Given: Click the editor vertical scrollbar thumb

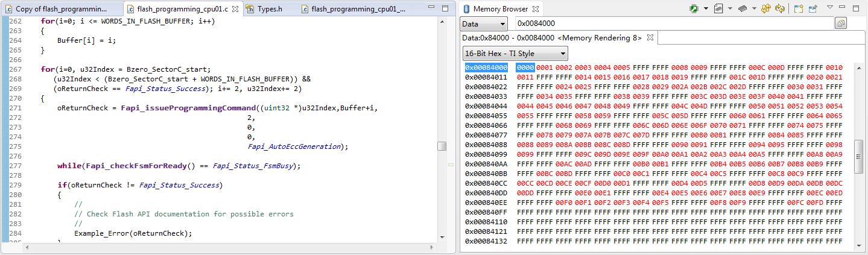Looking at the screenshot, I should tap(442, 146).
